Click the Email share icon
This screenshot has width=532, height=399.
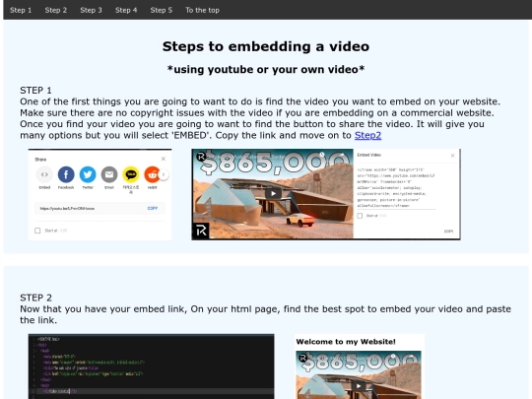pos(109,174)
